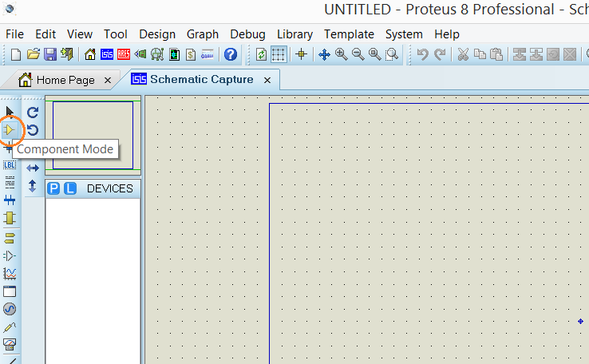This screenshot has height=364, width=589.
Task: Activate Component Mode in the side toolbar
Action: click(x=10, y=130)
